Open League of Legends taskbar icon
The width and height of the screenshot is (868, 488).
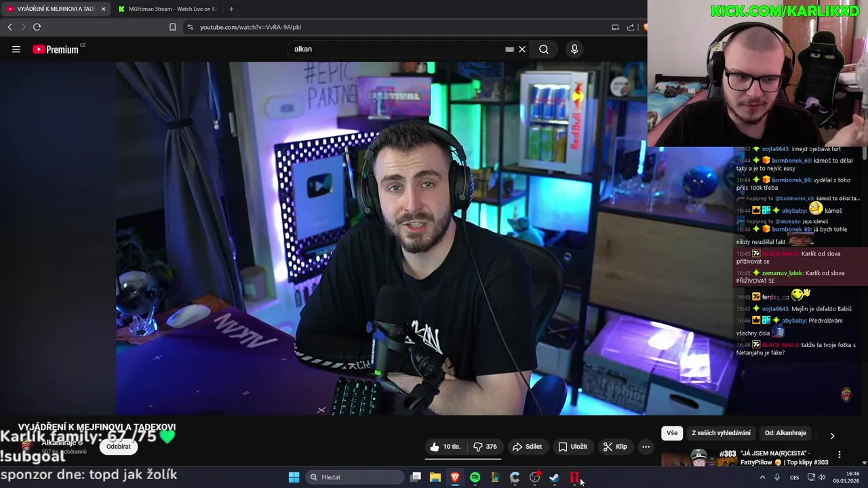pyautogui.click(x=495, y=477)
